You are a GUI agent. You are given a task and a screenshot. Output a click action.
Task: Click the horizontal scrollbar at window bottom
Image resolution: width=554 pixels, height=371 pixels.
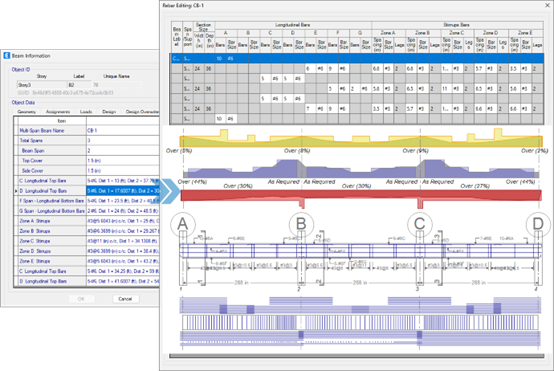point(357,356)
